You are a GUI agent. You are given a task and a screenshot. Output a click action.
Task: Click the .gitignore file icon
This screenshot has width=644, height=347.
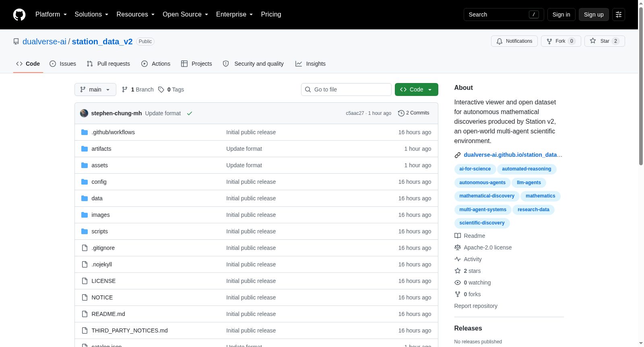pyautogui.click(x=85, y=248)
